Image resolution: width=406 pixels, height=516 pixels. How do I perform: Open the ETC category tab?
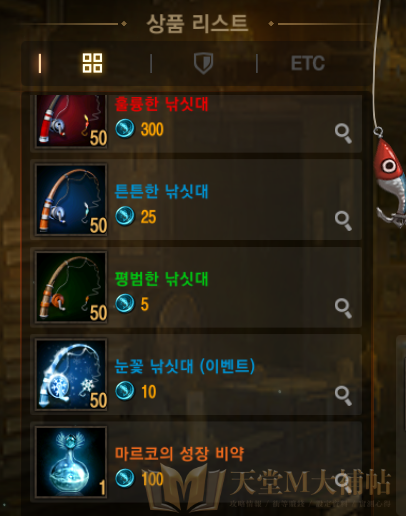pyautogui.click(x=308, y=63)
